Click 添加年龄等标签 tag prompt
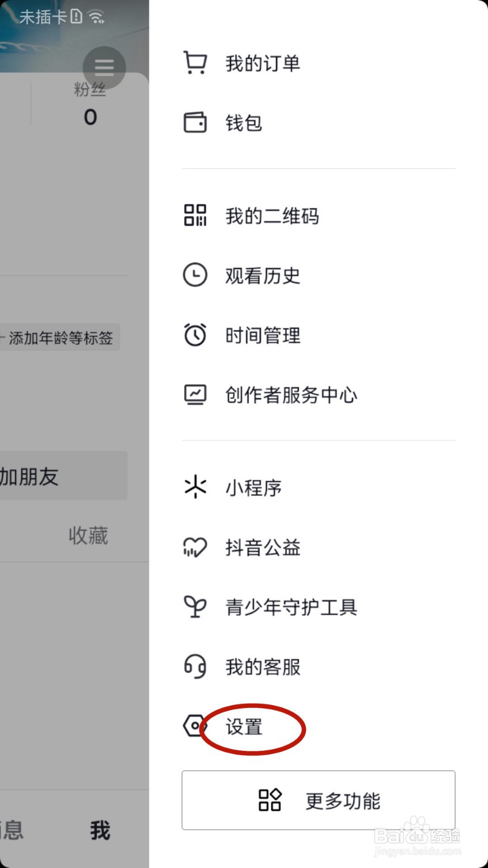488x868 pixels. (60, 337)
